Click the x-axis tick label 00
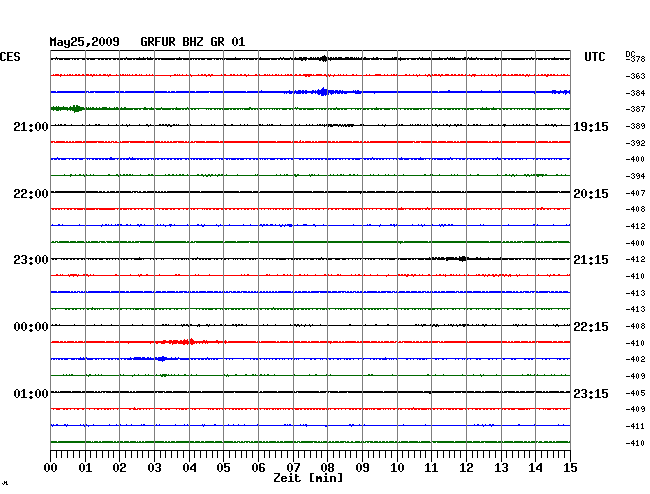The height and width of the screenshot is (494, 650). [51, 468]
